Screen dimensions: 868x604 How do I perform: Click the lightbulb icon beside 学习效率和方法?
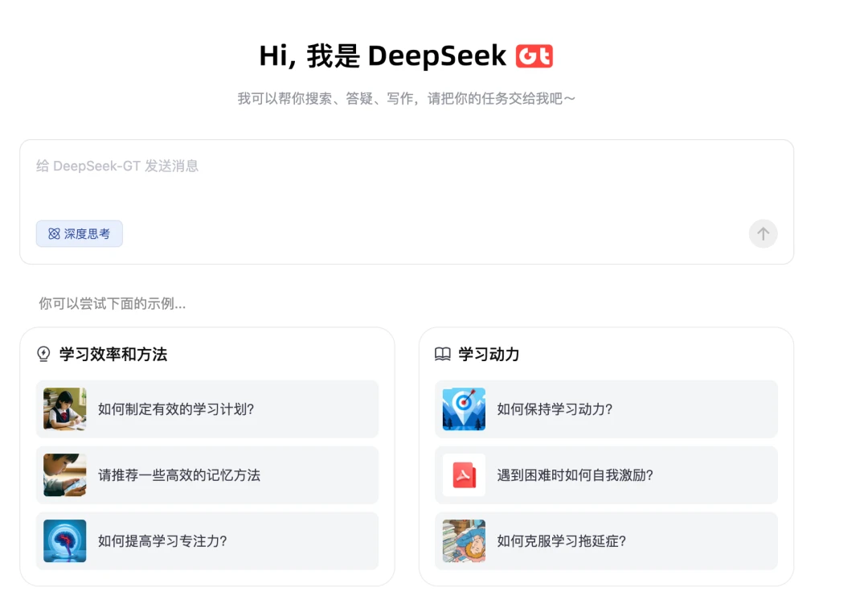(x=43, y=354)
